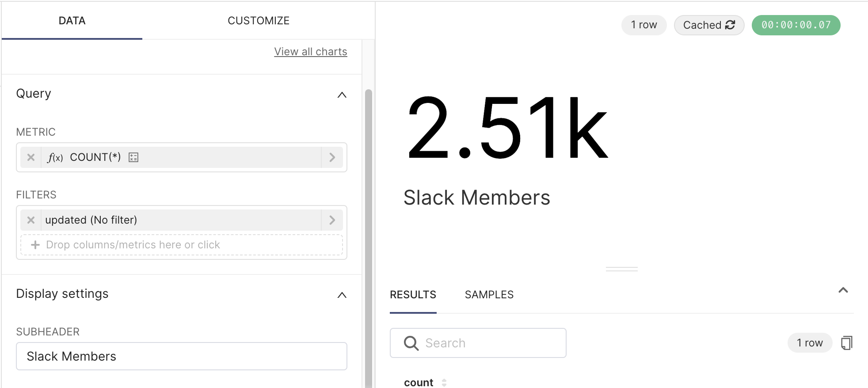Click the Slack Members chart subheader text
The image size is (868, 388).
(x=477, y=198)
